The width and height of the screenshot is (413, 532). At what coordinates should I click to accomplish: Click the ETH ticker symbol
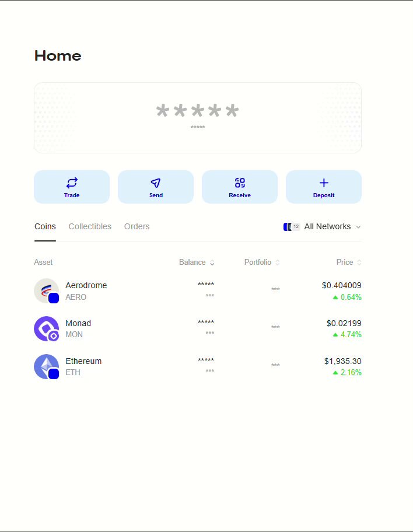73,373
